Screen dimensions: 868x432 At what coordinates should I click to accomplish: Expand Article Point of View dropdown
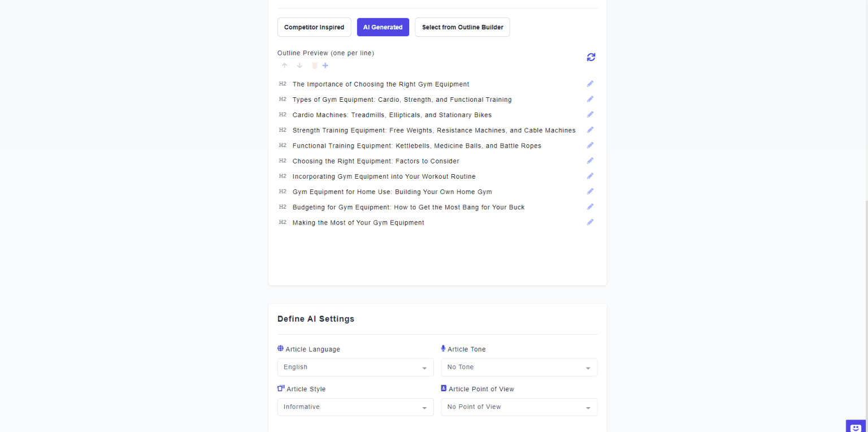[x=519, y=407]
